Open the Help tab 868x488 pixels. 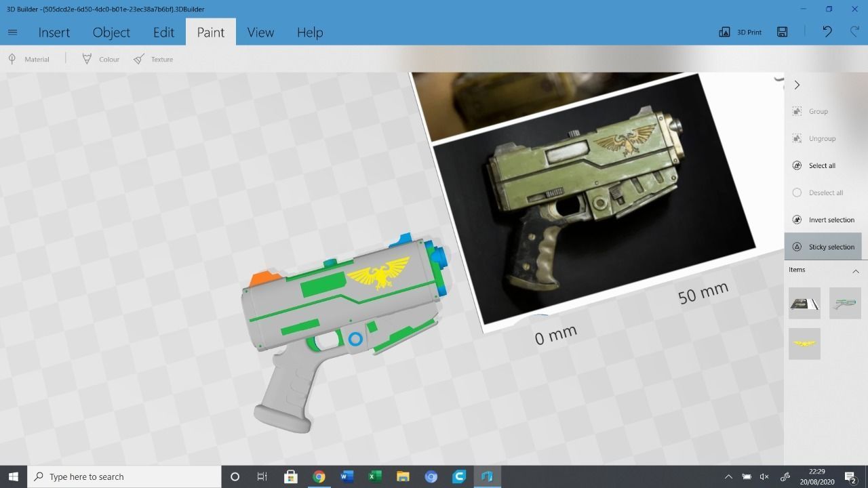tap(310, 33)
